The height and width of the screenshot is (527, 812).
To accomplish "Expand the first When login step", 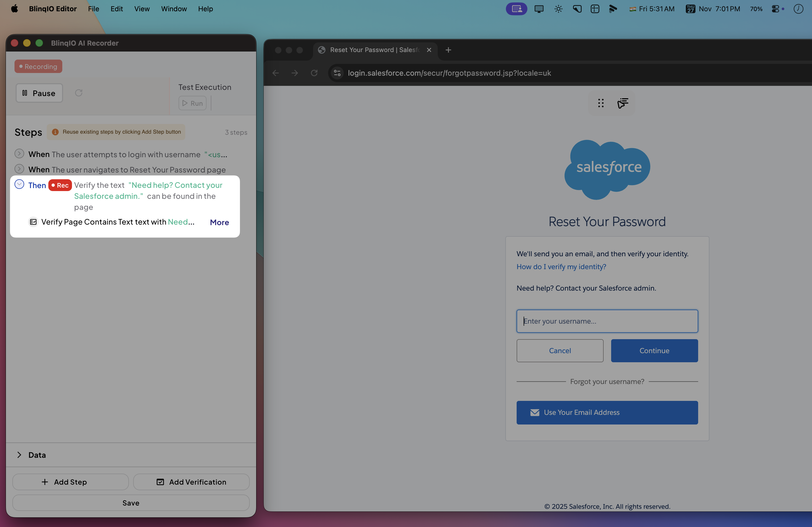I will (x=19, y=154).
